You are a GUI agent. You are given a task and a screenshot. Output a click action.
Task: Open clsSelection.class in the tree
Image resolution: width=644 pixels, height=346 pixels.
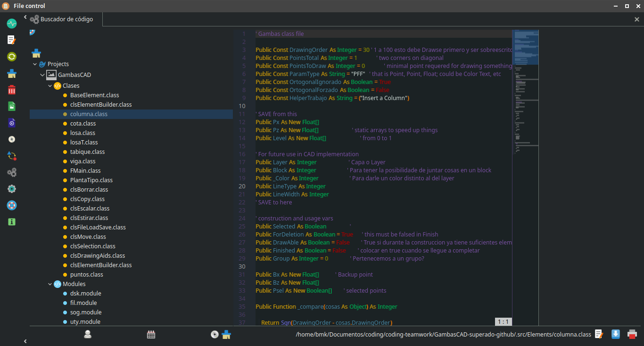[x=92, y=246]
